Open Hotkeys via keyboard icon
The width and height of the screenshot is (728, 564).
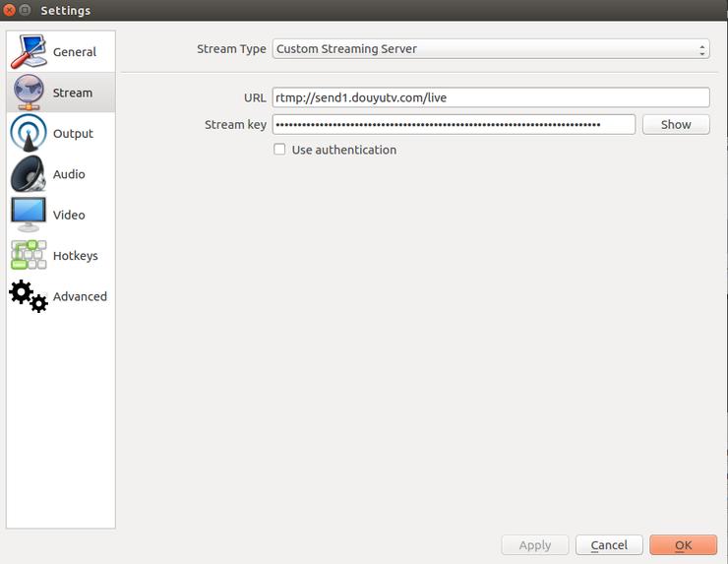coord(29,255)
